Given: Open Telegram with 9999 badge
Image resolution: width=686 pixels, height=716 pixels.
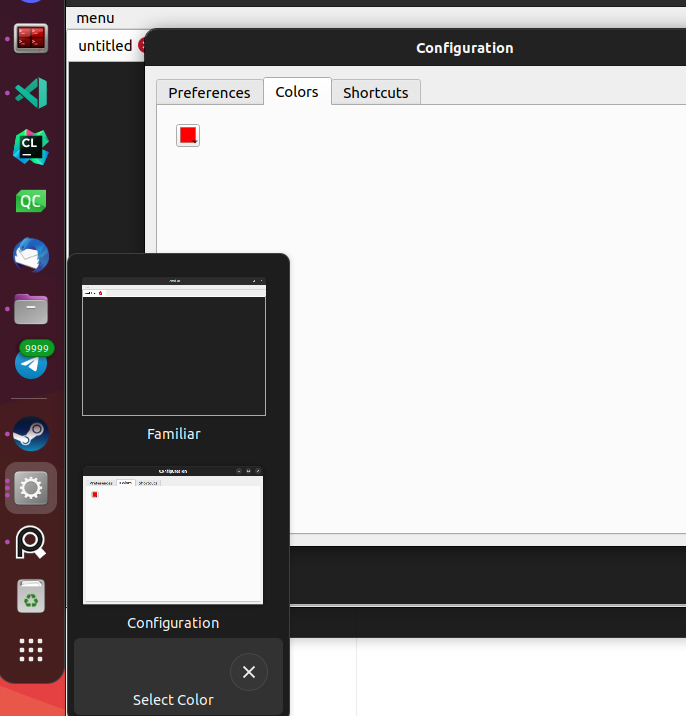Looking at the screenshot, I should 31,361.
